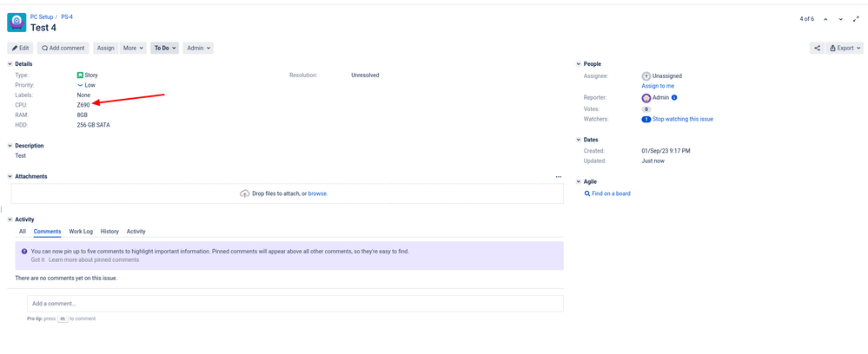Open the To Do status dropdown
Screen dimensions: 868x354
(165, 48)
